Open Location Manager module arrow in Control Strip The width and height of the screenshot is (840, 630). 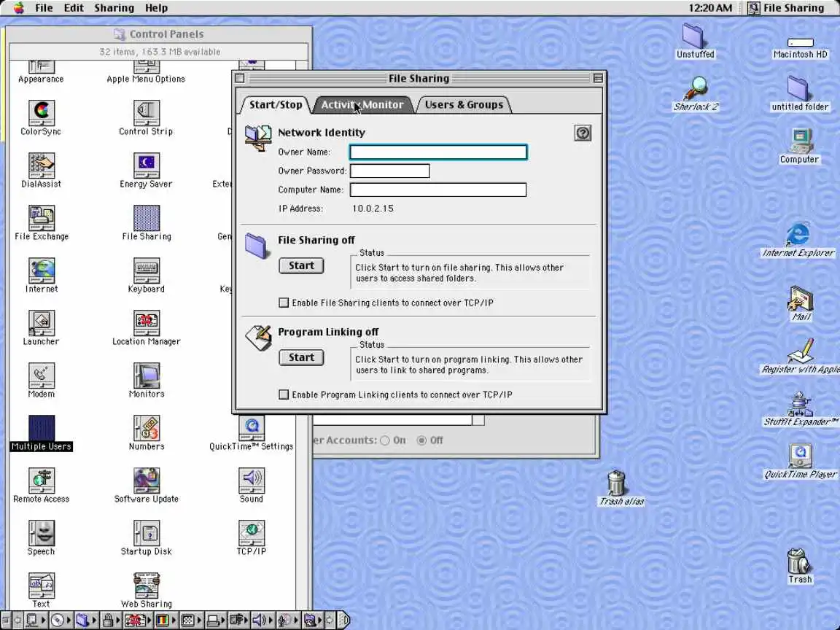point(149,621)
